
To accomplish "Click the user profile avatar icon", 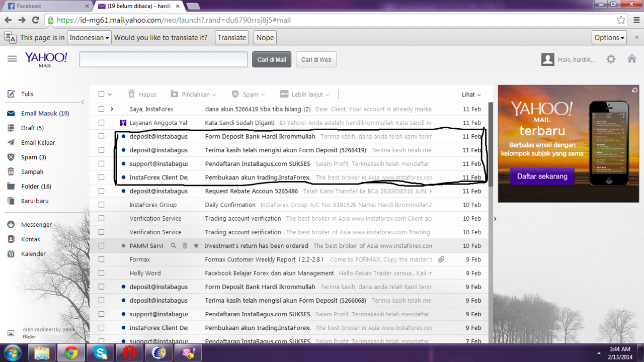I will [x=547, y=59].
